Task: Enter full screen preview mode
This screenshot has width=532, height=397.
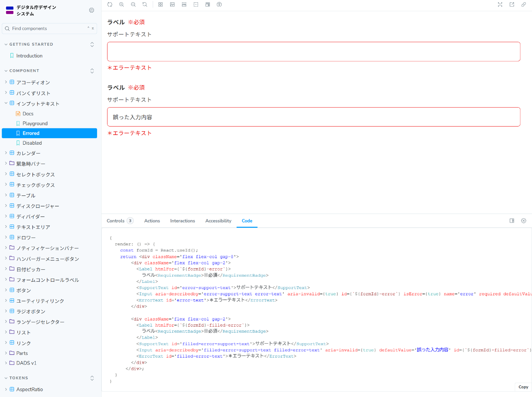Action: click(500, 5)
